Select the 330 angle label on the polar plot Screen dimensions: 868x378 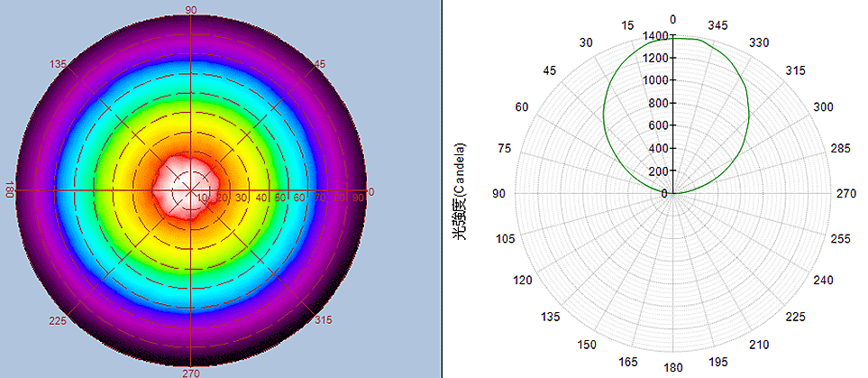[761, 42]
